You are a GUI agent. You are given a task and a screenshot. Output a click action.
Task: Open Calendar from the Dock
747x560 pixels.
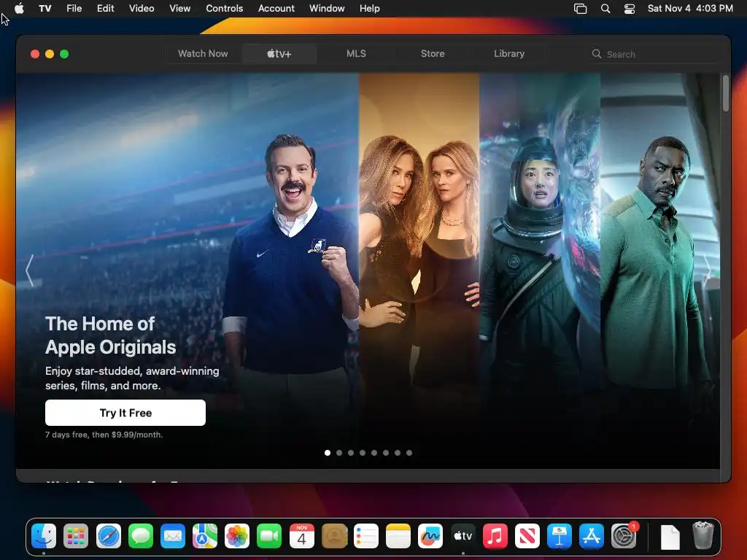[x=301, y=536]
